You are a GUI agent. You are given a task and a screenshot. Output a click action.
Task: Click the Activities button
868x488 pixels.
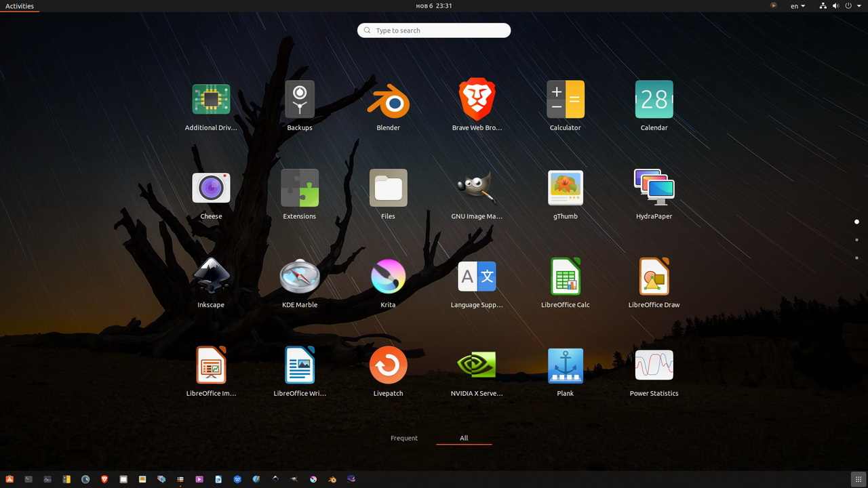tap(20, 6)
